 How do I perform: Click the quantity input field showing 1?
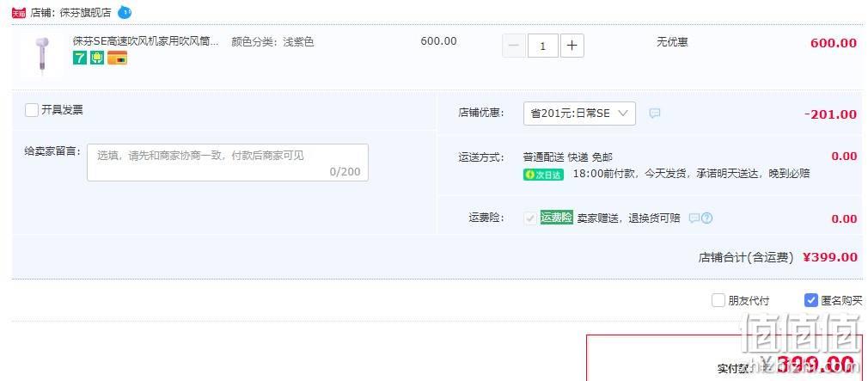click(543, 46)
